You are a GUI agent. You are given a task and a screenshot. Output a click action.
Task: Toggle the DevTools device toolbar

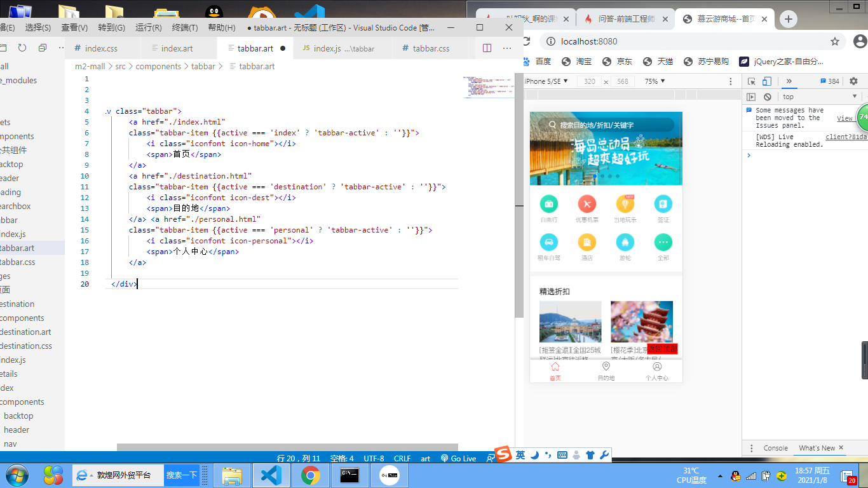tap(767, 81)
